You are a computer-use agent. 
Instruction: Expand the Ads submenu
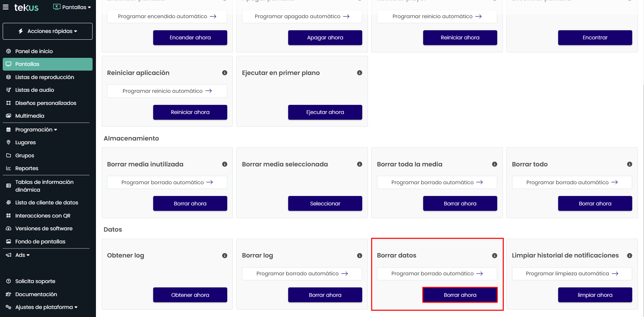tap(22, 255)
